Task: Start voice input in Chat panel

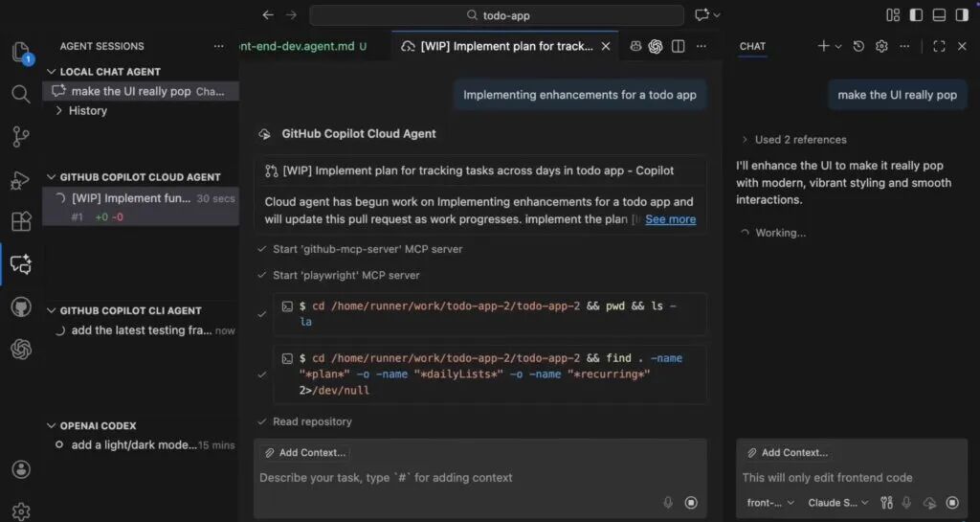Action: (907, 503)
